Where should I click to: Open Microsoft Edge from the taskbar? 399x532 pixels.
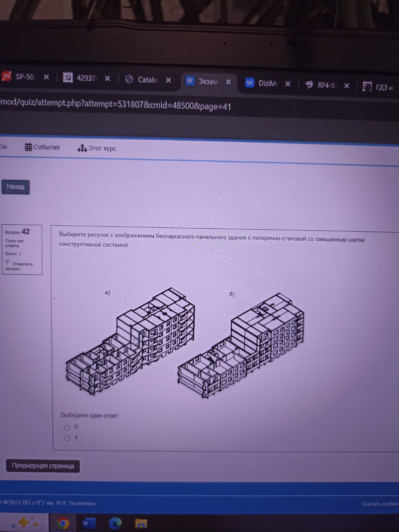(115, 523)
